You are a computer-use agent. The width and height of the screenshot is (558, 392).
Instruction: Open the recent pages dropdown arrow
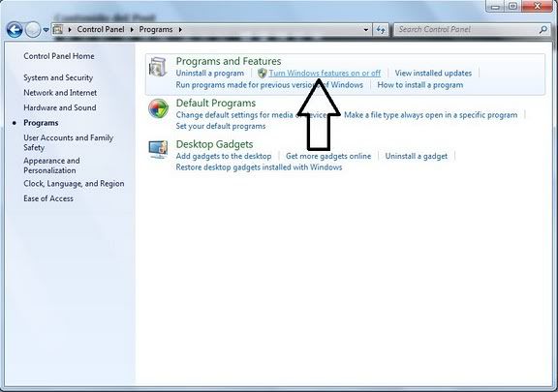(46, 30)
